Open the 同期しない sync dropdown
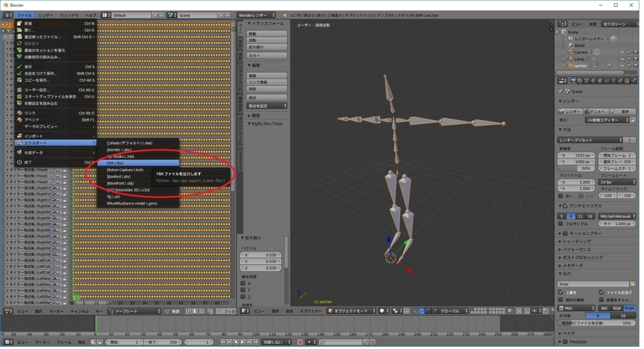644x349 pixels. point(277,342)
